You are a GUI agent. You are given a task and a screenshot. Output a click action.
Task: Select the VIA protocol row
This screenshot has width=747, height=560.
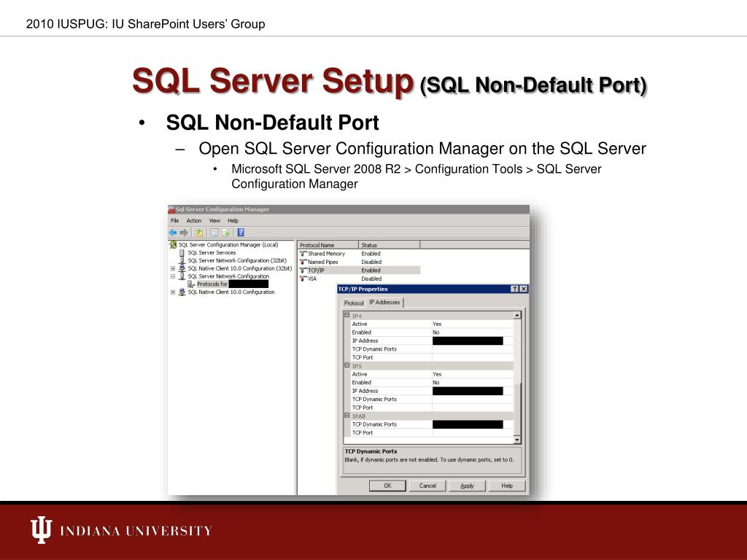point(359,279)
